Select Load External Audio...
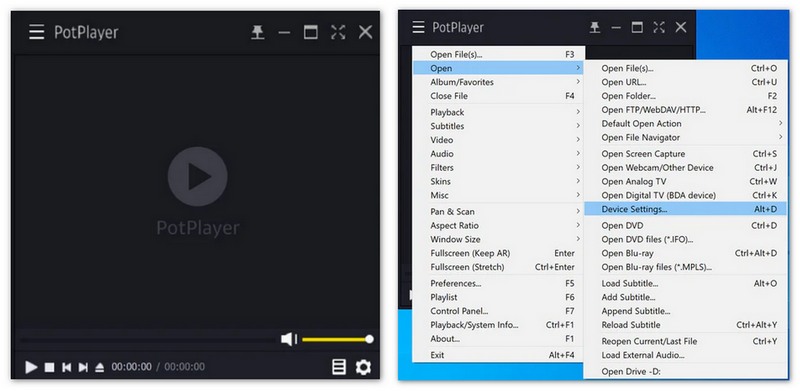This screenshot has width=800, height=391. tap(685, 354)
